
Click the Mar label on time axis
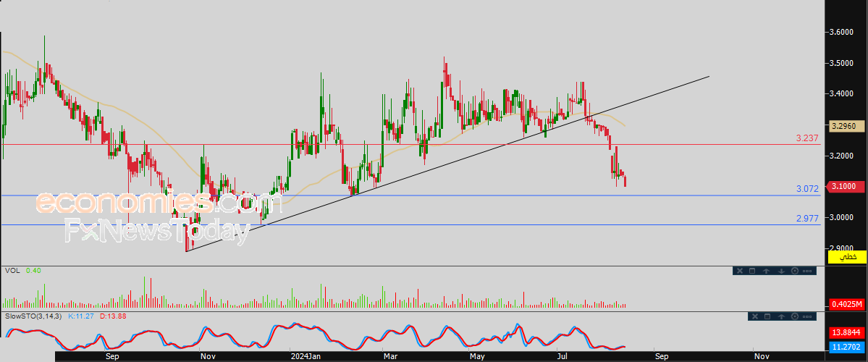(x=389, y=356)
